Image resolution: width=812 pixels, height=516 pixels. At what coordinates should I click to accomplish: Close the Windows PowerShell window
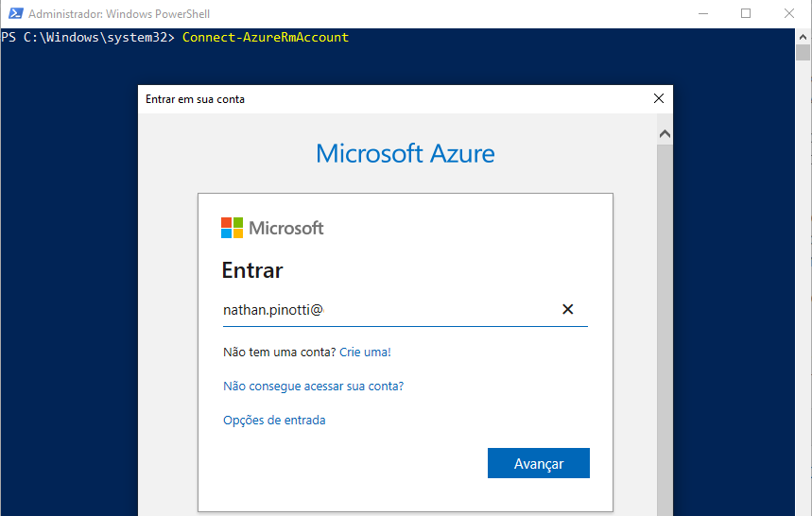pyautogui.click(x=788, y=13)
